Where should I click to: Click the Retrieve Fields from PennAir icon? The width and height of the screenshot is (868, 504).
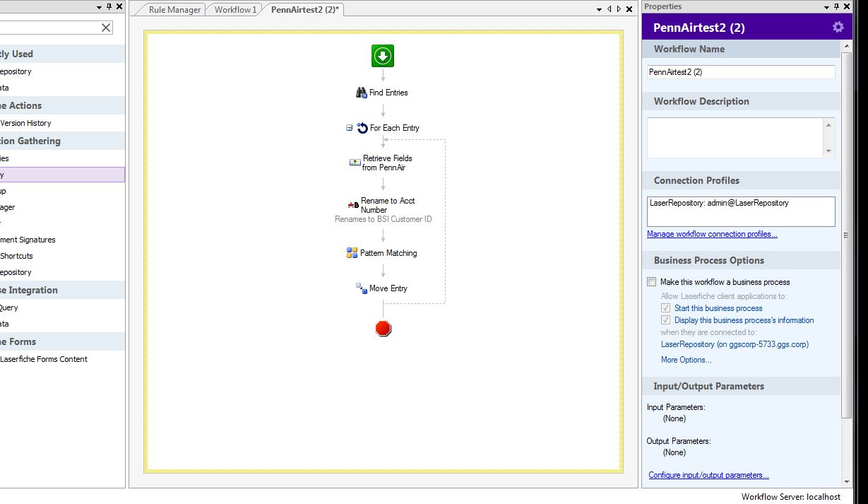355,163
